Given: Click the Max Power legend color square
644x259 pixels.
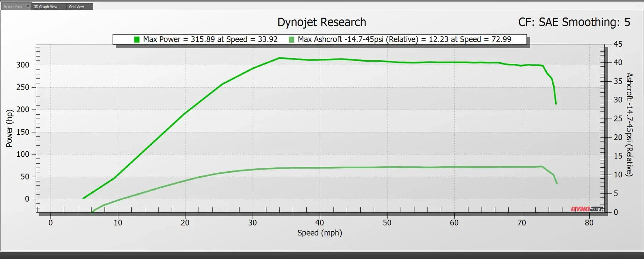Looking at the screenshot, I should (137, 39).
